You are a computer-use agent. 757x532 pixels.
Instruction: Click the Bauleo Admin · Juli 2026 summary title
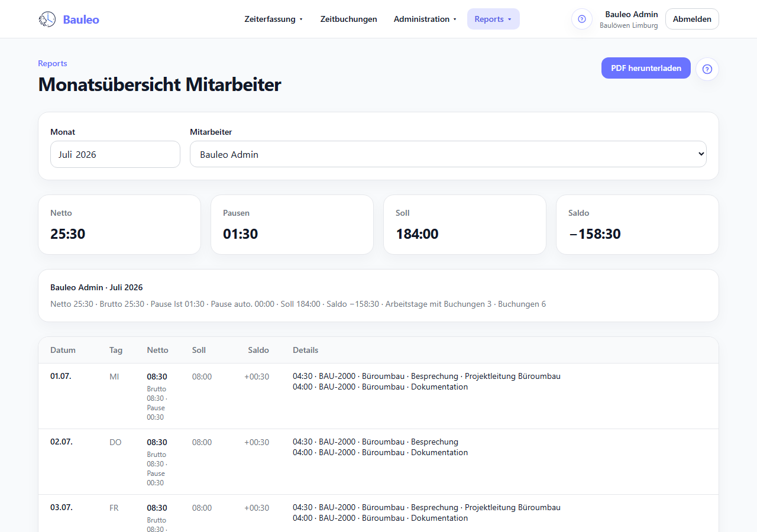tap(96, 287)
